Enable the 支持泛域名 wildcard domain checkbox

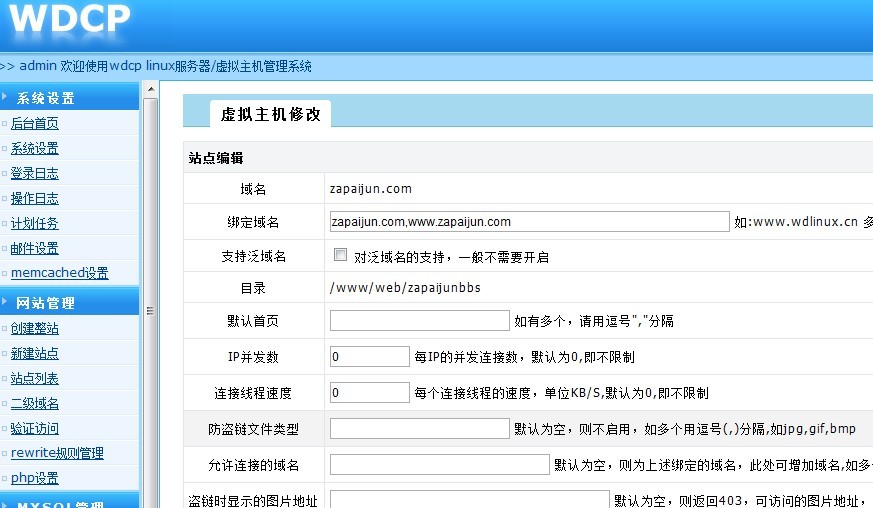point(341,255)
